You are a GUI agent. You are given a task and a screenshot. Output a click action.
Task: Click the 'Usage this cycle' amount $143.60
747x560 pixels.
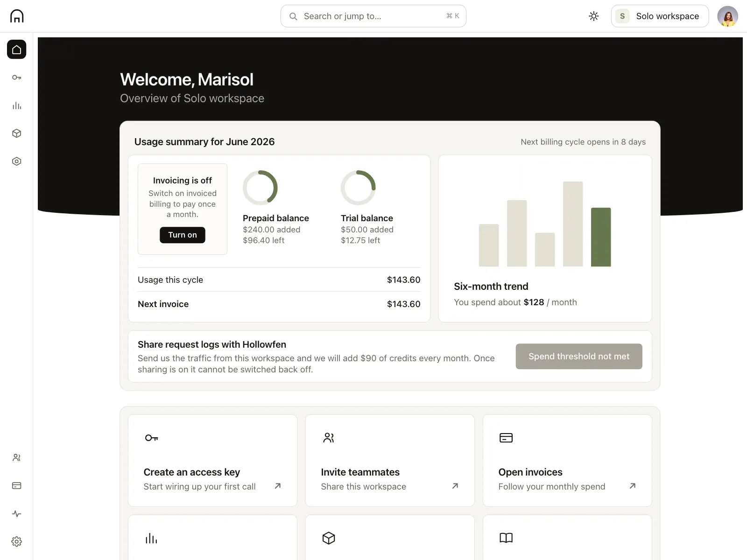(403, 280)
